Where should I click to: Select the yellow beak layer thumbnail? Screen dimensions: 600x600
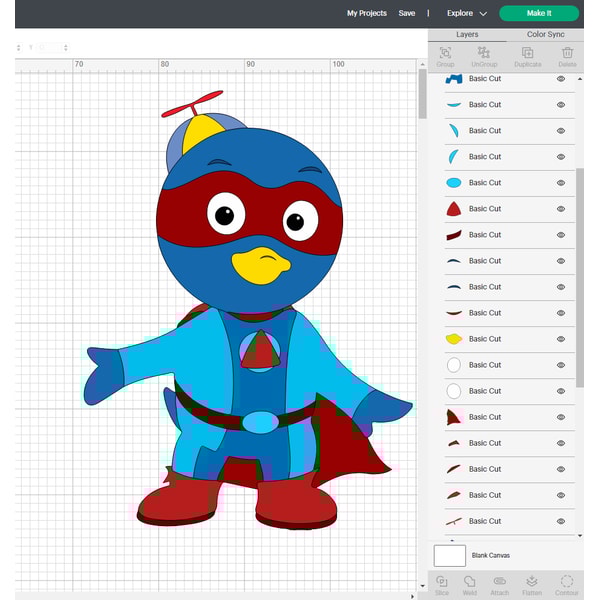[454, 339]
